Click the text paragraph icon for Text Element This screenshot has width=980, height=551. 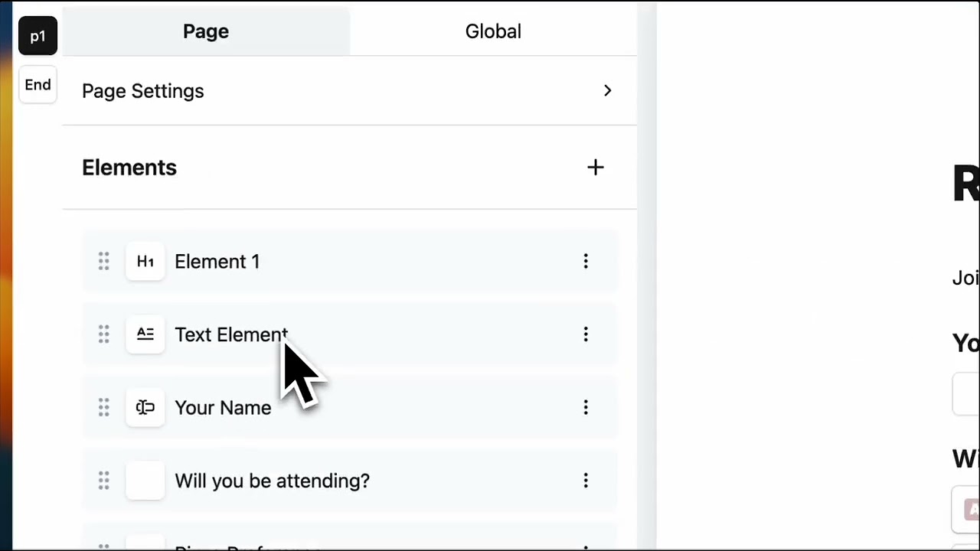pyautogui.click(x=145, y=334)
